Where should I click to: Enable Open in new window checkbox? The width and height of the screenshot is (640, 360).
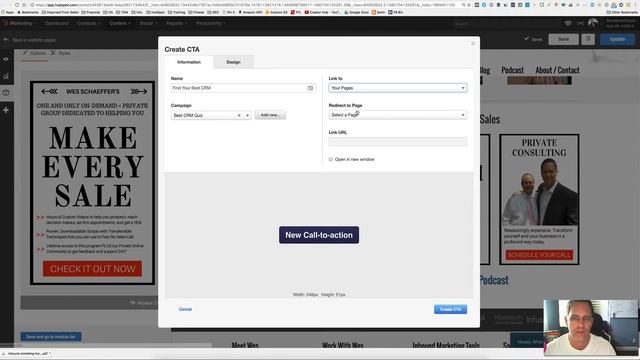point(331,159)
